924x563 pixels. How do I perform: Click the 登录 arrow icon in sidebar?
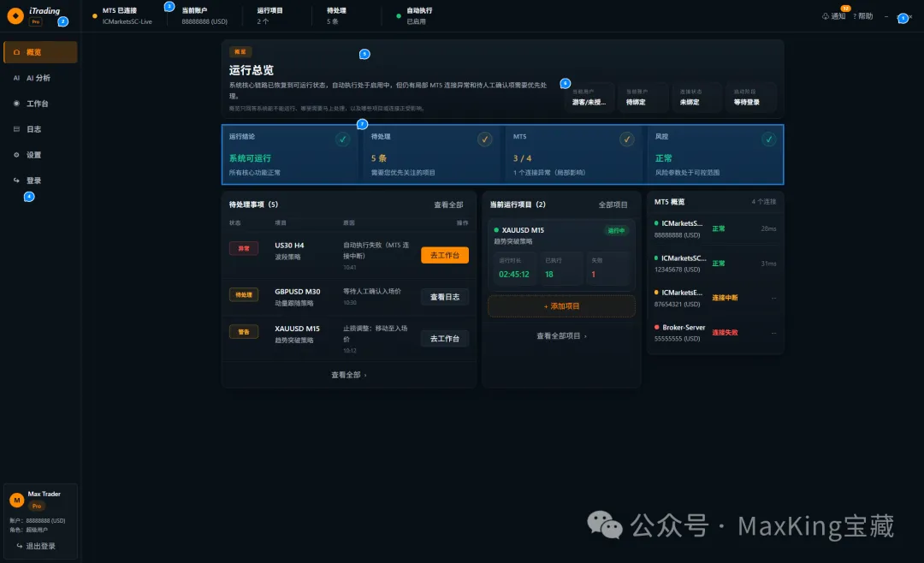point(16,181)
